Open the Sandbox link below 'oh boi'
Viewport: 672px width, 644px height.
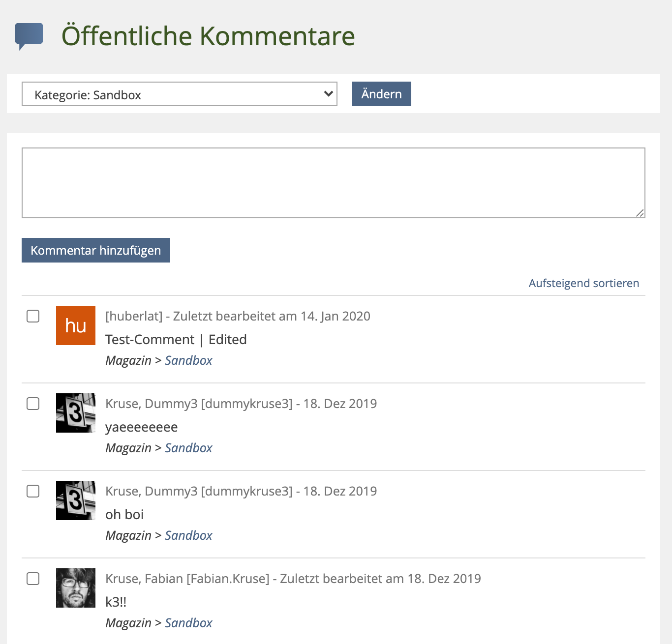click(188, 535)
